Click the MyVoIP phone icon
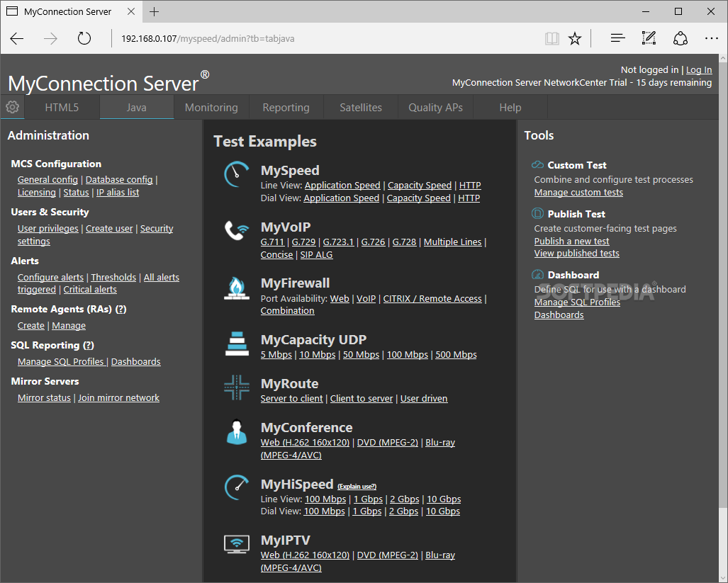 tap(237, 230)
